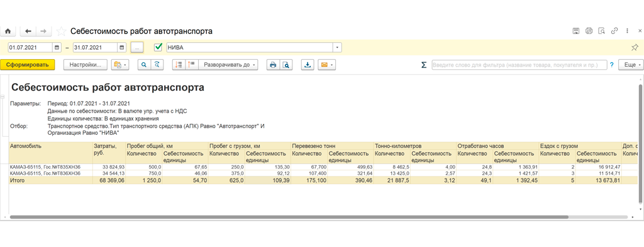
Task: Print the report with printer icon
Action: (272, 65)
